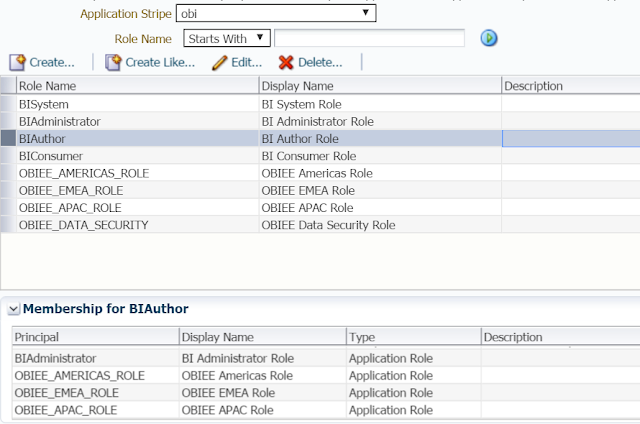Screen dimensions: 640x424
Task: Sort roles by Display Name column header
Action: pos(380,86)
